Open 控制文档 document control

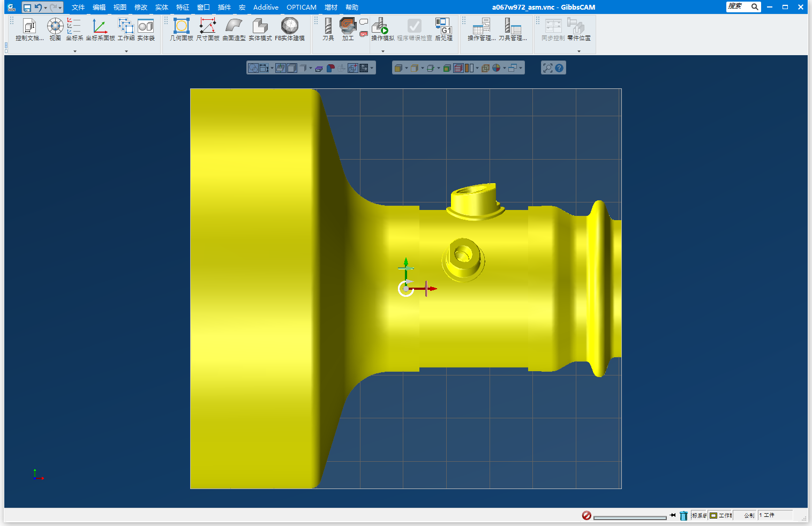click(29, 29)
